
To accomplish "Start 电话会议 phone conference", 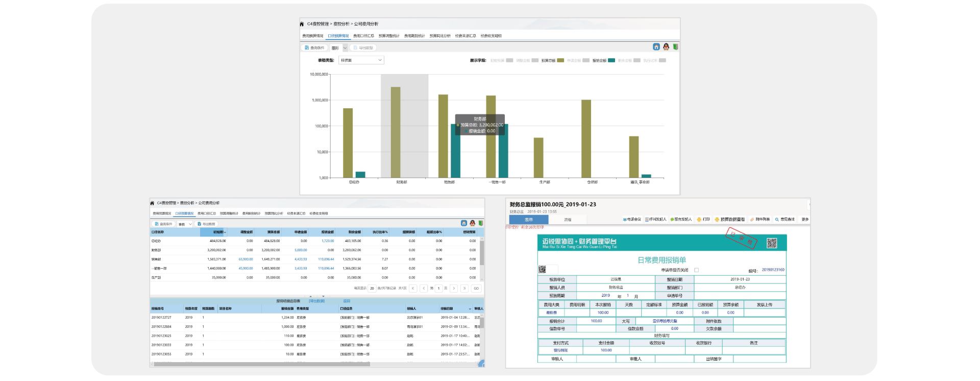I will (x=631, y=220).
